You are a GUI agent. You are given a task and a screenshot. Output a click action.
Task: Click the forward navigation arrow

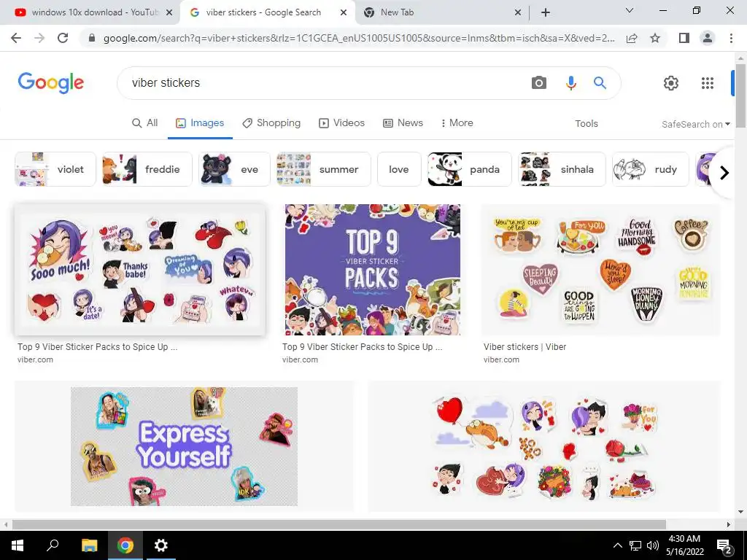[x=39, y=38]
